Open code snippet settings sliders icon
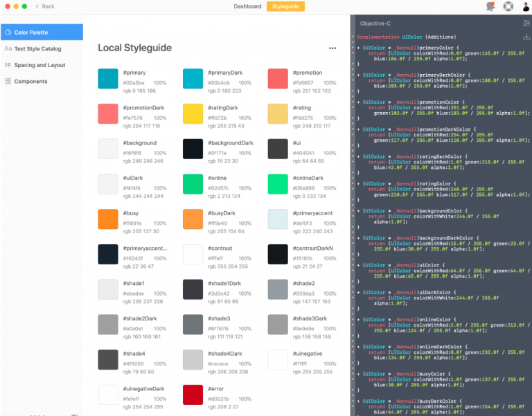 click(x=526, y=23)
